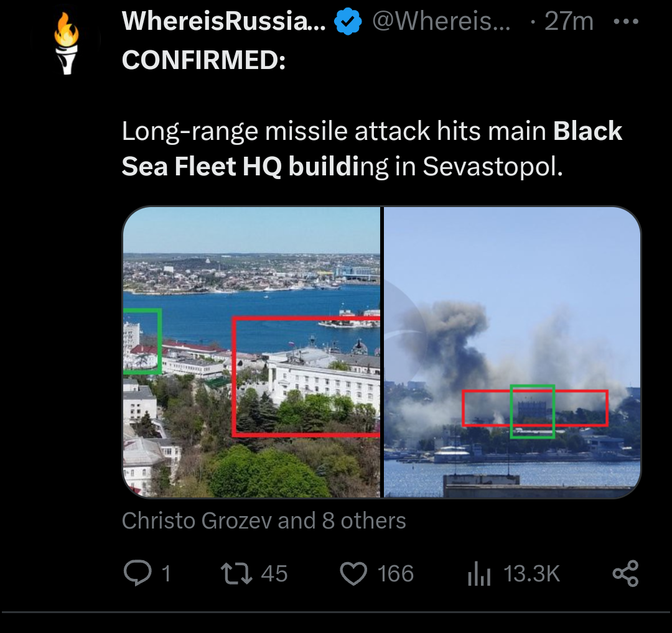Click the @Whereis handle

(441, 22)
